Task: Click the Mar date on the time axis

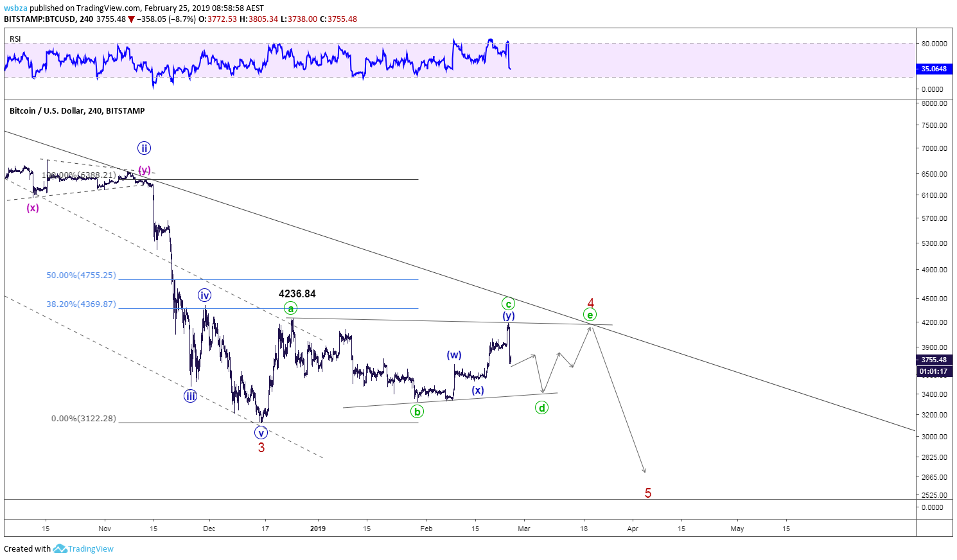Action: [524, 529]
